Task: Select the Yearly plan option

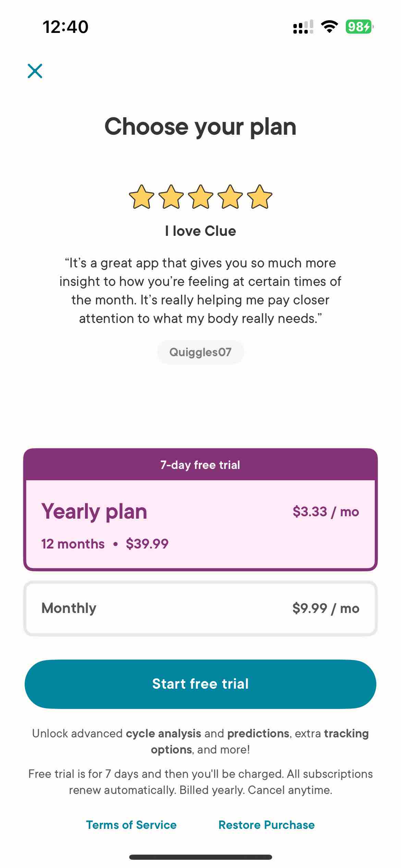Action: [200, 525]
